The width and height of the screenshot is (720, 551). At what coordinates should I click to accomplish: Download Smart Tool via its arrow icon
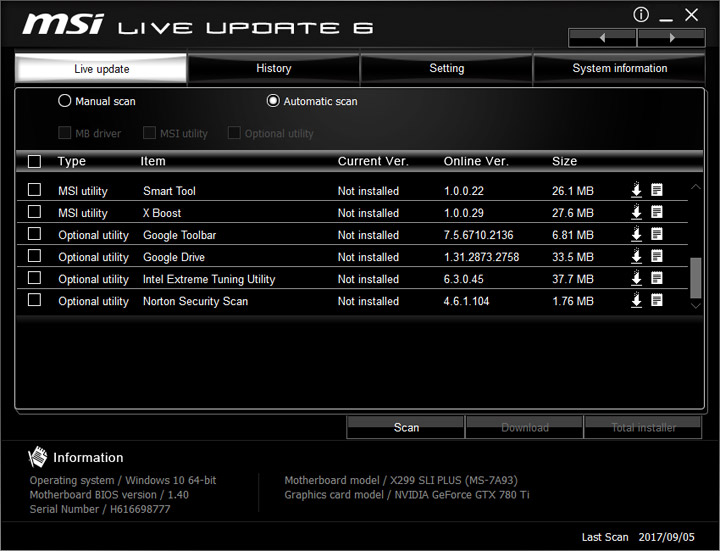point(636,190)
